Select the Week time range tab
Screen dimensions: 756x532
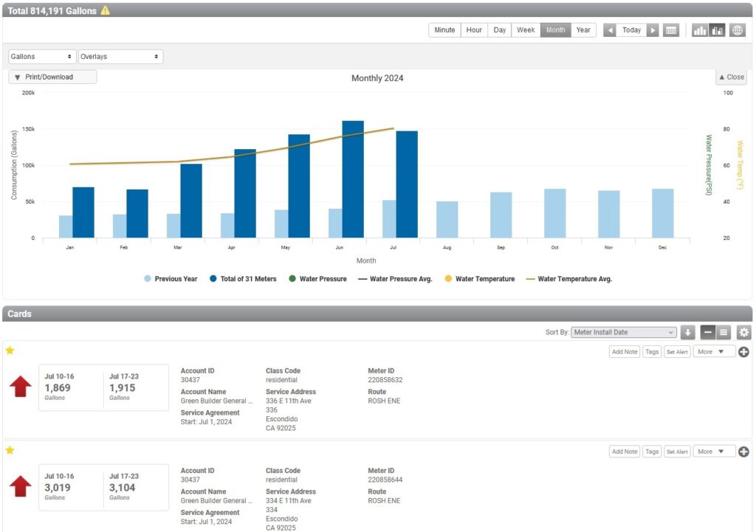526,30
